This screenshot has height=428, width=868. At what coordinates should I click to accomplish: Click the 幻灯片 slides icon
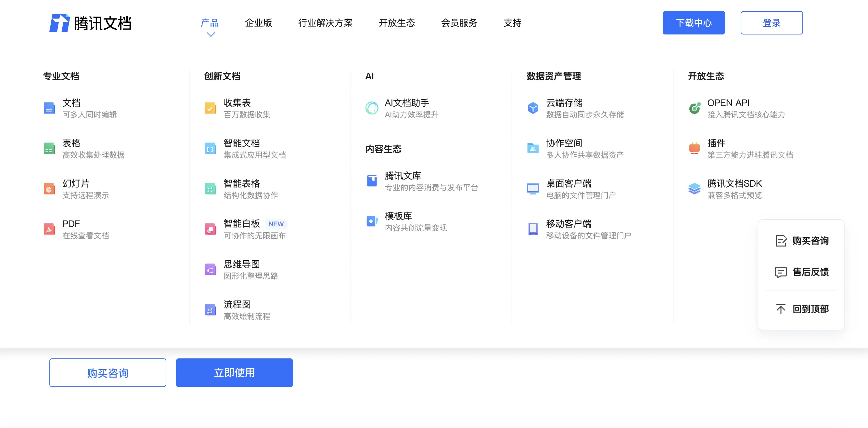(x=49, y=189)
